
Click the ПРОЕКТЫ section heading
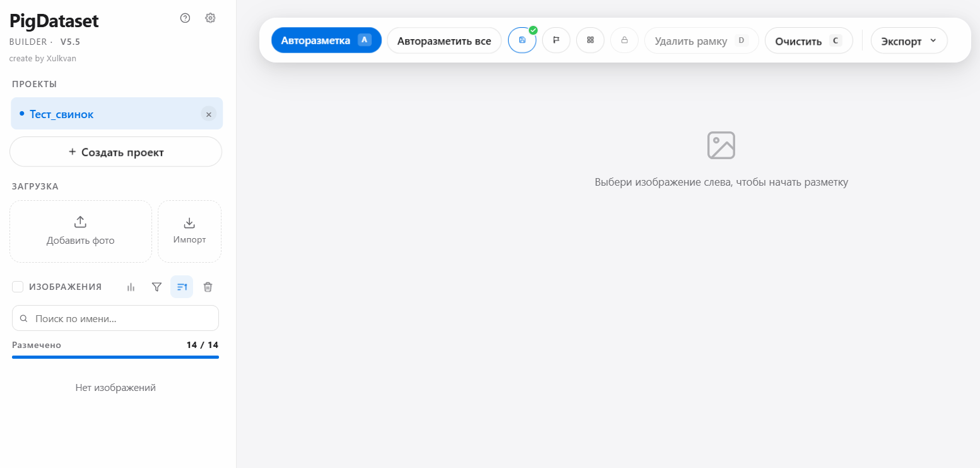click(35, 84)
